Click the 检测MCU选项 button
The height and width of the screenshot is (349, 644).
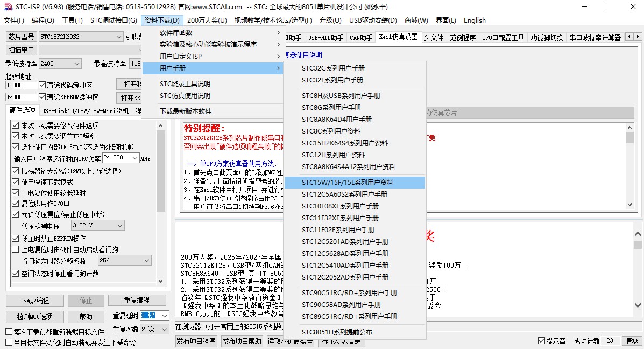click(x=34, y=317)
